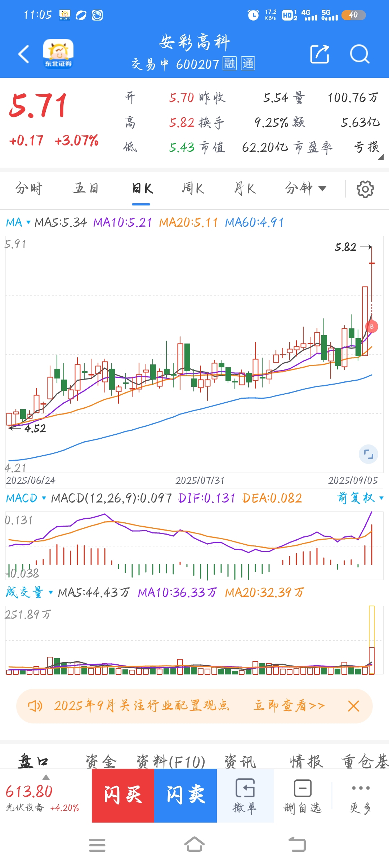Image resolution: width=389 pixels, height=868 pixels.
Task: Expand quote details corner triangle
Action: click(x=381, y=157)
